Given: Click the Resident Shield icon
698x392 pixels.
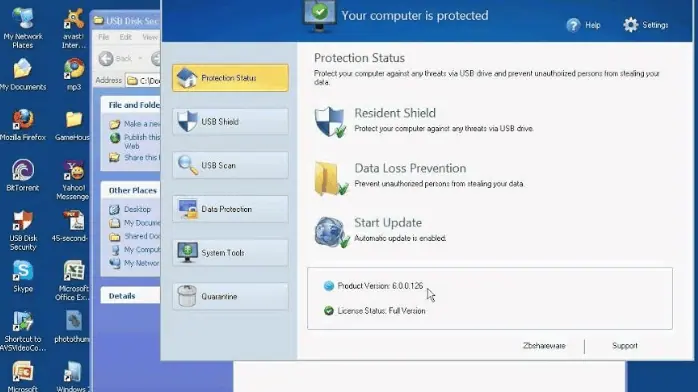Looking at the screenshot, I should click(330, 121).
